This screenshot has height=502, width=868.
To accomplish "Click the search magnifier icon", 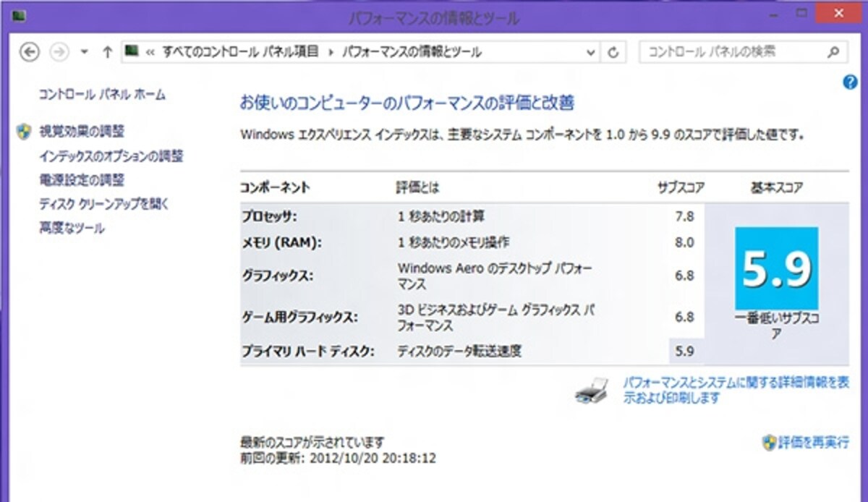I will pyautogui.click(x=833, y=52).
